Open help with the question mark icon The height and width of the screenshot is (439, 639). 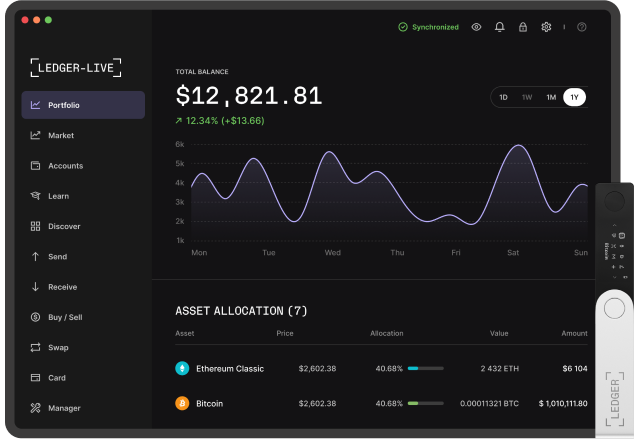(x=582, y=27)
